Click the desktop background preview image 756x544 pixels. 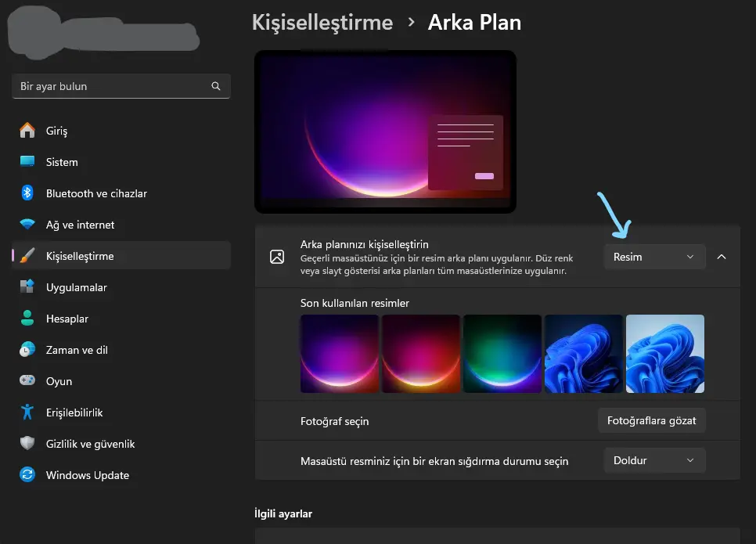pyautogui.click(x=385, y=131)
